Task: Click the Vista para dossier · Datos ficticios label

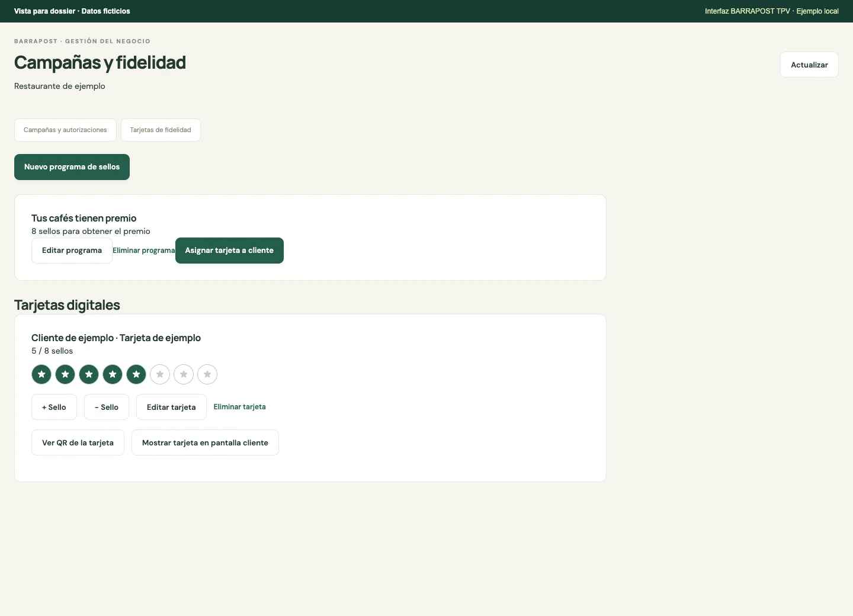Action: pos(72,11)
